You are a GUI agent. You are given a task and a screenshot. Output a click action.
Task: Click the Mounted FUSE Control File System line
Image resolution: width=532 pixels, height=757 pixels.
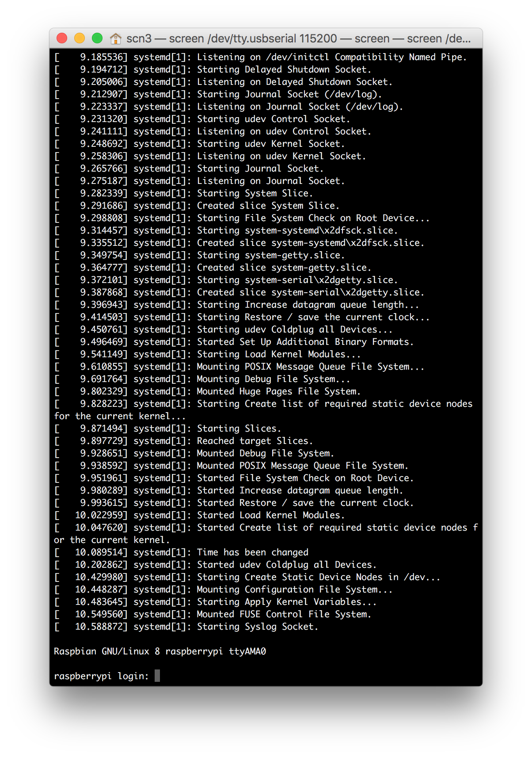[x=213, y=614]
